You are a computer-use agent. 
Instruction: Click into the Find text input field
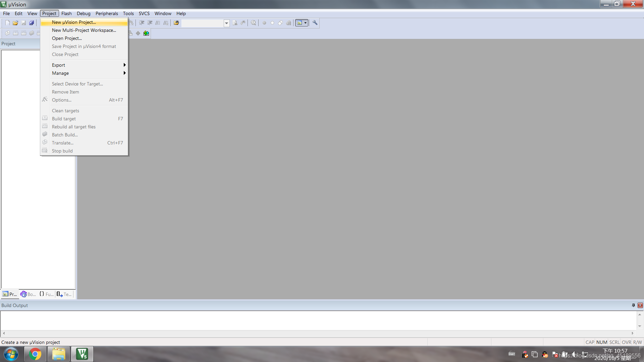click(203, 23)
